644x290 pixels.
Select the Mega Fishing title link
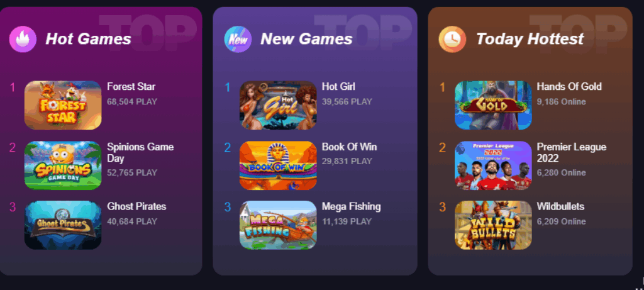(351, 206)
